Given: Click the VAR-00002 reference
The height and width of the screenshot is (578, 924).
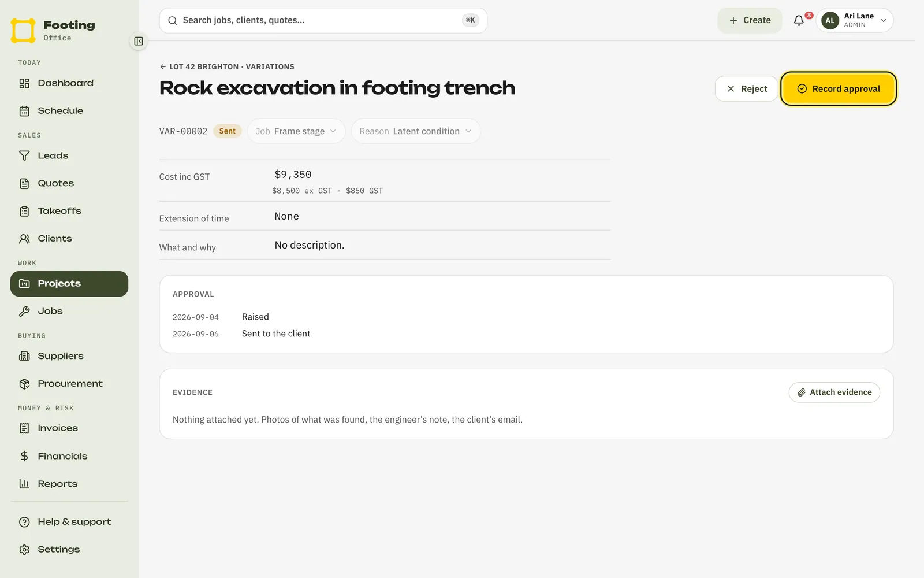Looking at the screenshot, I should click(x=183, y=131).
